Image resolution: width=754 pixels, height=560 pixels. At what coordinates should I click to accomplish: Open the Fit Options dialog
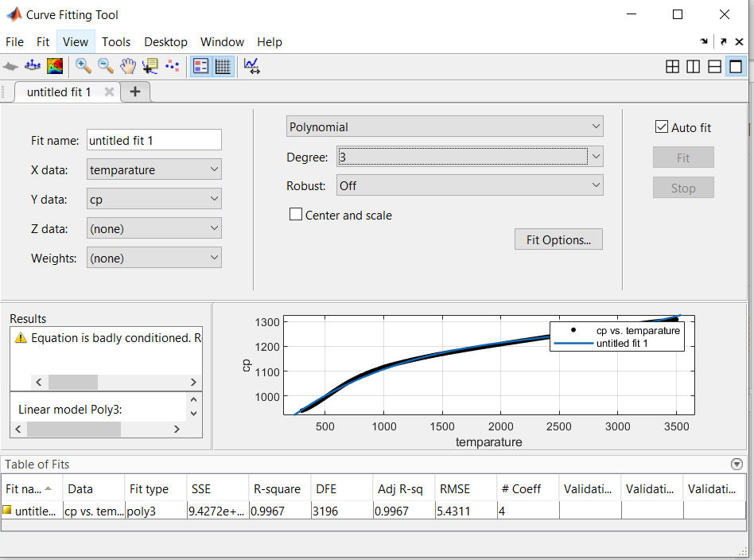point(558,239)
